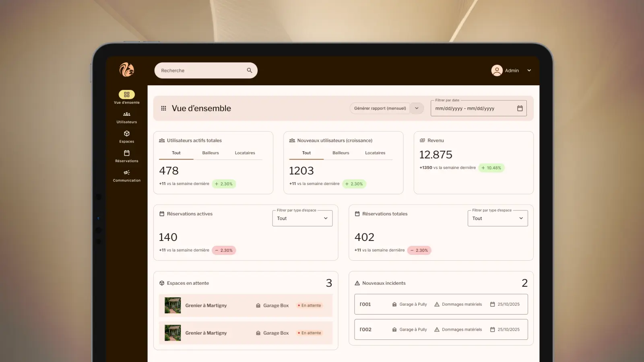644x362 pixels.
Task: Click the calendar icon in incident r001
Action: pyautogui.click(x=492, y=304)
